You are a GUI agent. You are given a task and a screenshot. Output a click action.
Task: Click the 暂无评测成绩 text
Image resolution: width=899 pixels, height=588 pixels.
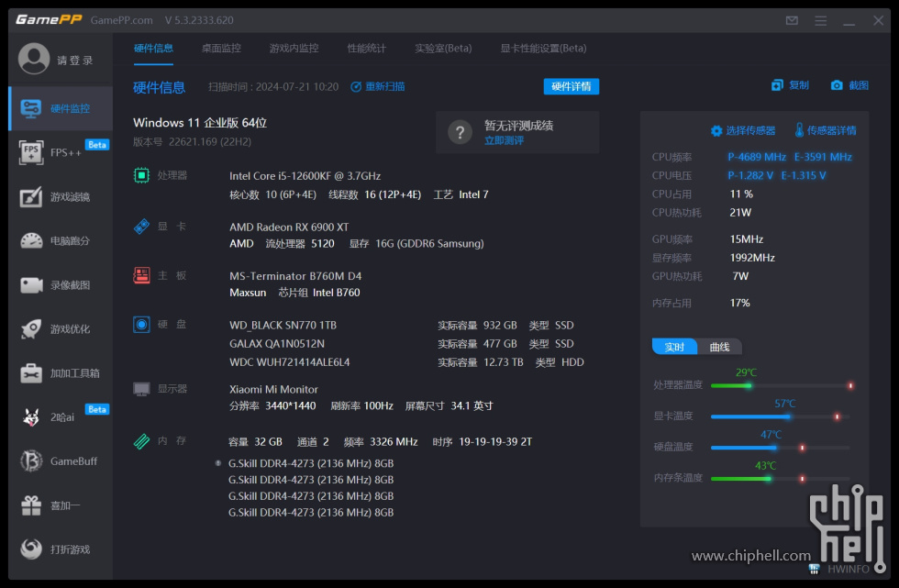(519, 126)
